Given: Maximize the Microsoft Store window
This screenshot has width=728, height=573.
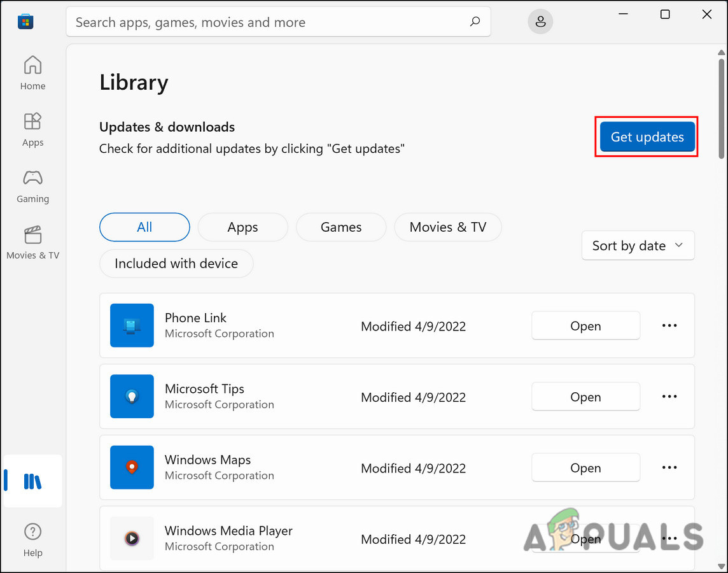Looking at the screenshot, I should [665, 15].
